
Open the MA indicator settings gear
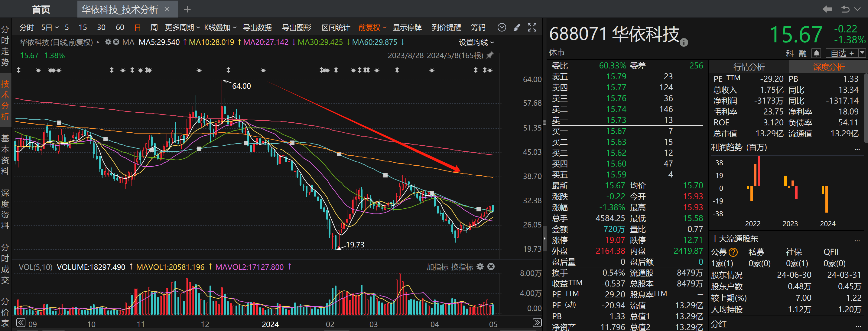[108, 42]
